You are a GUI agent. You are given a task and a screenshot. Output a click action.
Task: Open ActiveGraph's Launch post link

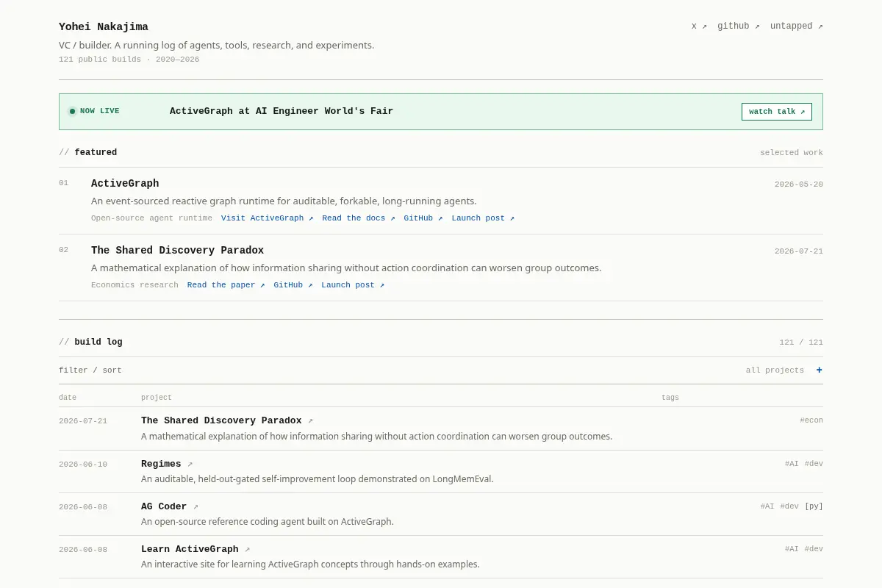click(483, 218)
